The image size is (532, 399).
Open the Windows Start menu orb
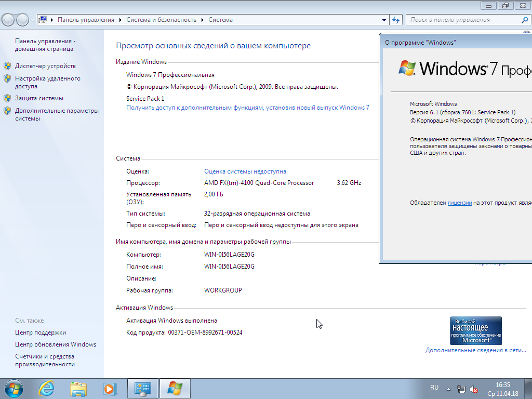pos(14,389)
